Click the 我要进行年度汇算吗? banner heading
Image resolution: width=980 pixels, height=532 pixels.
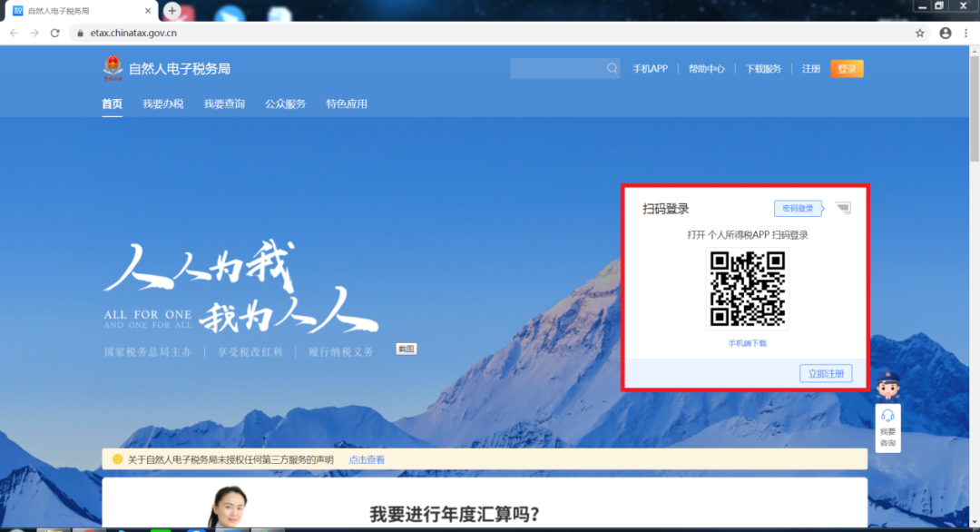pos(455,514)
